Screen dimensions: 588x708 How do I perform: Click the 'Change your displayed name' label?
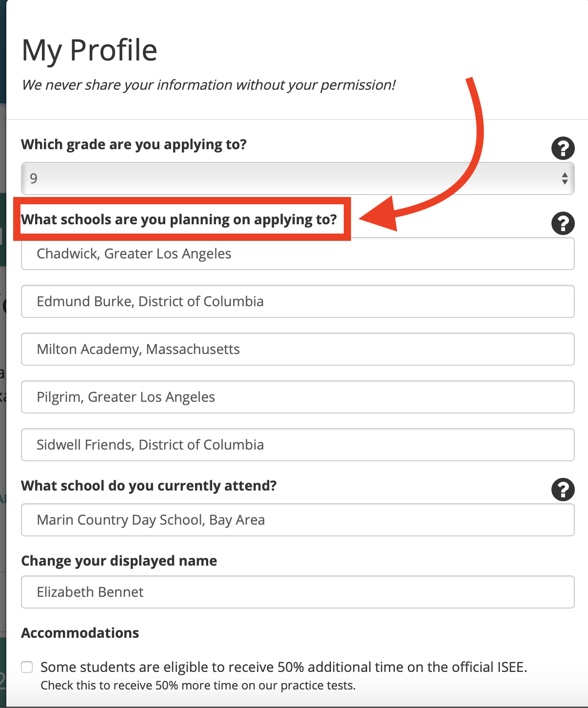[119, 561]
